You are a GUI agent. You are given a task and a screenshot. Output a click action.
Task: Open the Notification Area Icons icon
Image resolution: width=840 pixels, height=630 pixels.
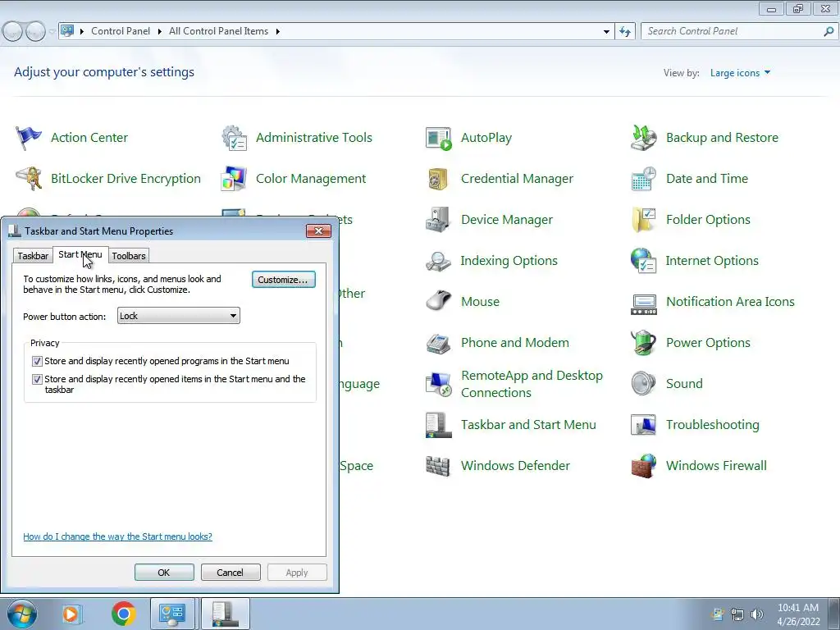pyautogui.click(x=643, y=304)
